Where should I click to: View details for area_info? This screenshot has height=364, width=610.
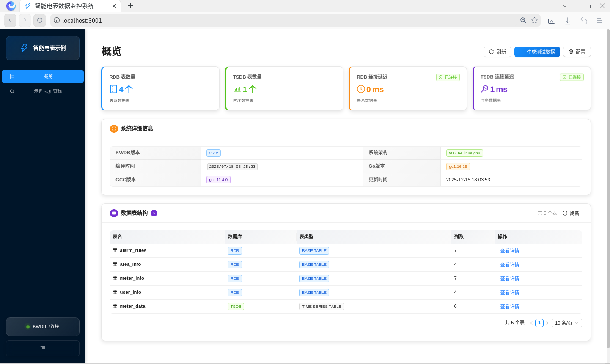click(509, 265)
